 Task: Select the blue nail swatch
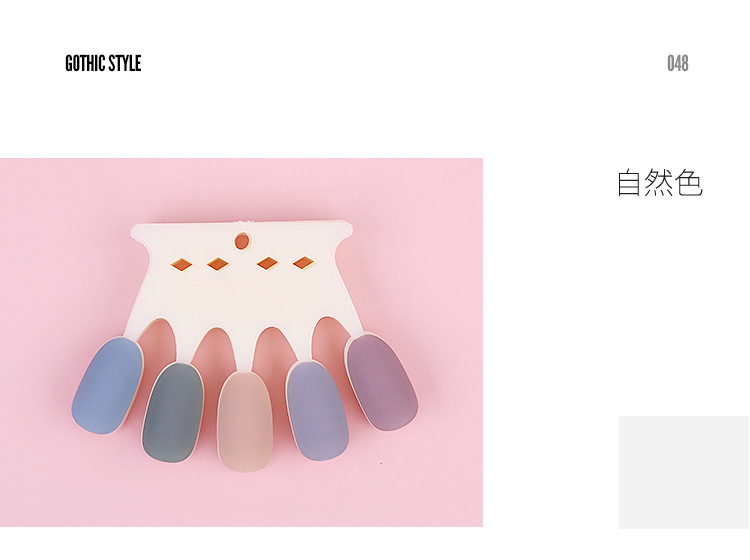pyautogui.click(x=108, y=385)
